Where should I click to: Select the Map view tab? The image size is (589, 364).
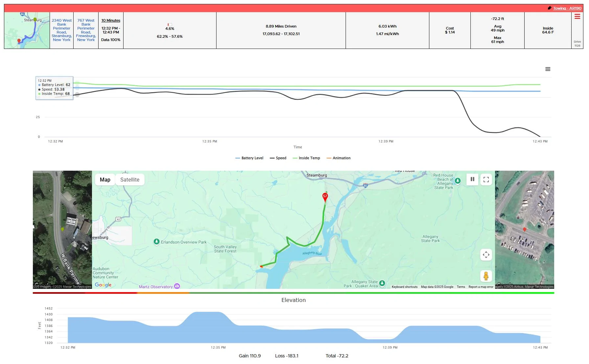(x=105, y=180)
